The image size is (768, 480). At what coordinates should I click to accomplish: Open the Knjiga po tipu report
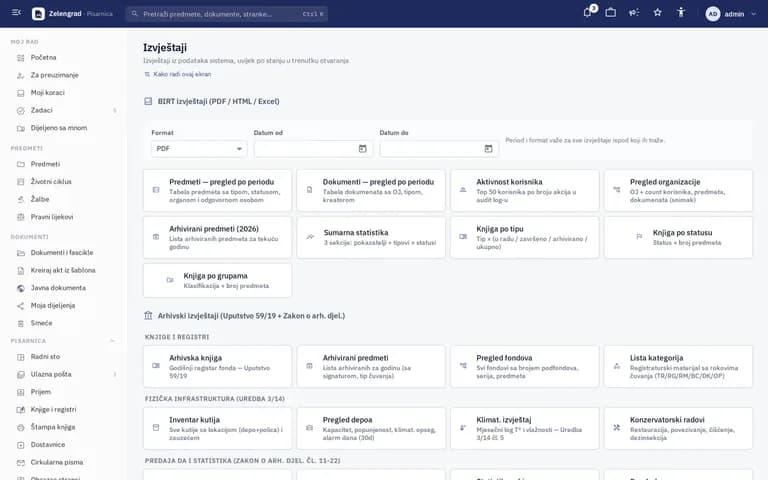(525, 238)
